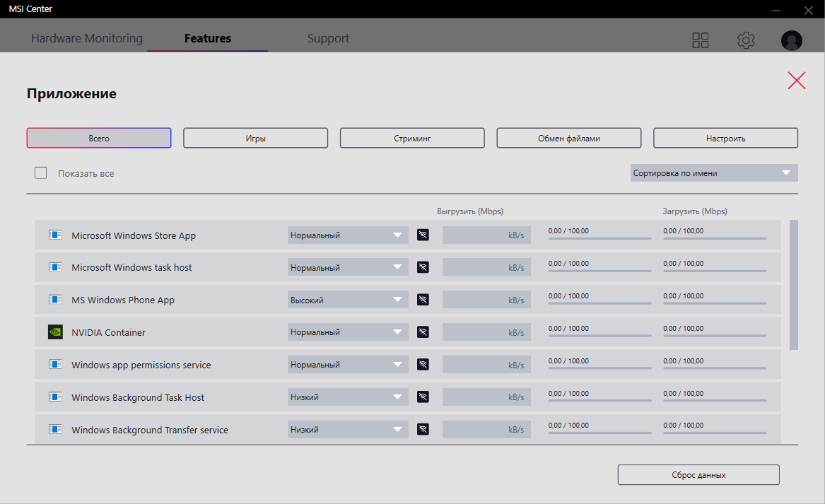The width and height of the screenshot is (825, 504).
Task: Click upload bar for Microsoft Windows Store App
Action: (x=599, y=238)
